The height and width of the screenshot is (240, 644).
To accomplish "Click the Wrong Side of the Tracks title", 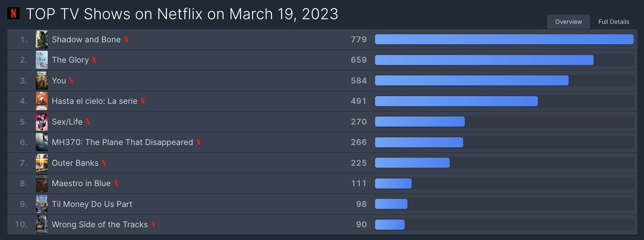I will 100,224.
